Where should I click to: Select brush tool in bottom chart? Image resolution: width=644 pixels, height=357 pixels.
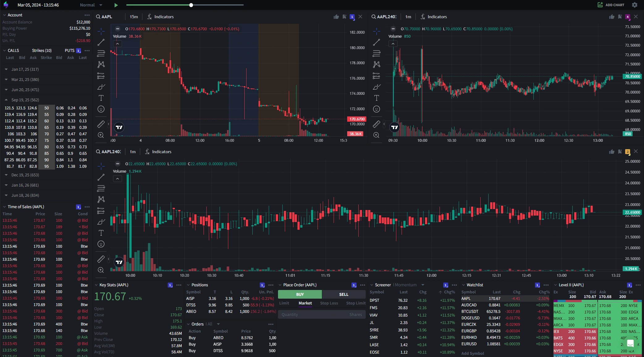(101, 222)
